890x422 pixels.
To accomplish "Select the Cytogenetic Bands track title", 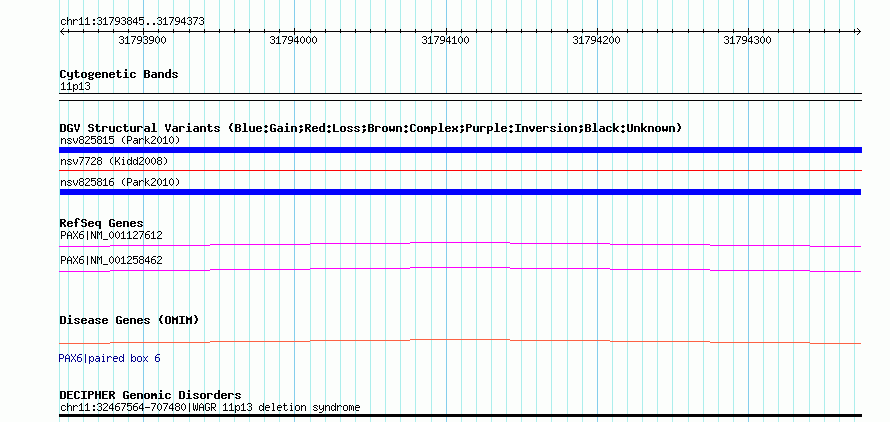I will (119, 74).
